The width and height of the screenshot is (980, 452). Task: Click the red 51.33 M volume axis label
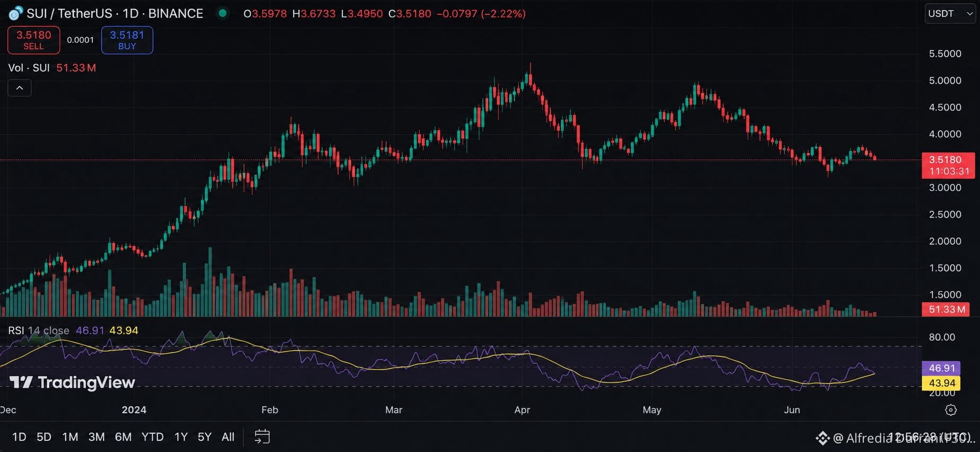coord(946,309)
